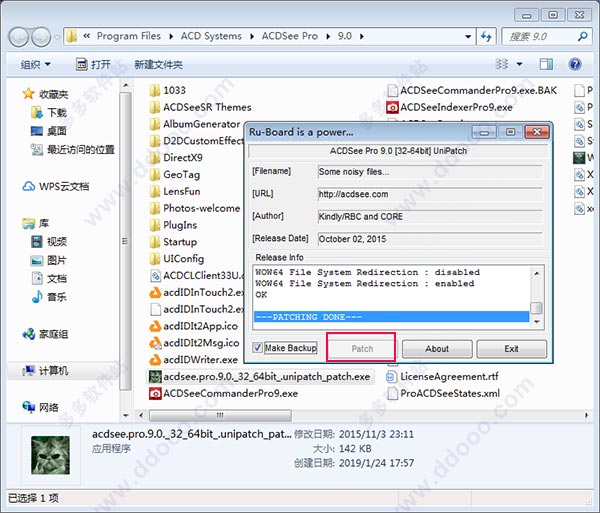Image resolution: width=600 pixels, height=513 pixels.
Task: Expand the breadcrumb overflow chevron
Action: pos(87,36)
